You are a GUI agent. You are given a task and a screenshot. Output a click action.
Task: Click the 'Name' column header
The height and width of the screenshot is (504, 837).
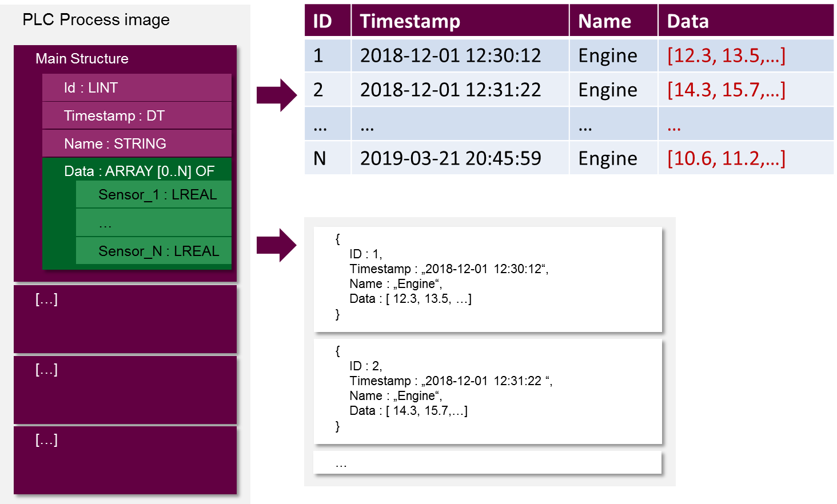[x=613, y=21]
